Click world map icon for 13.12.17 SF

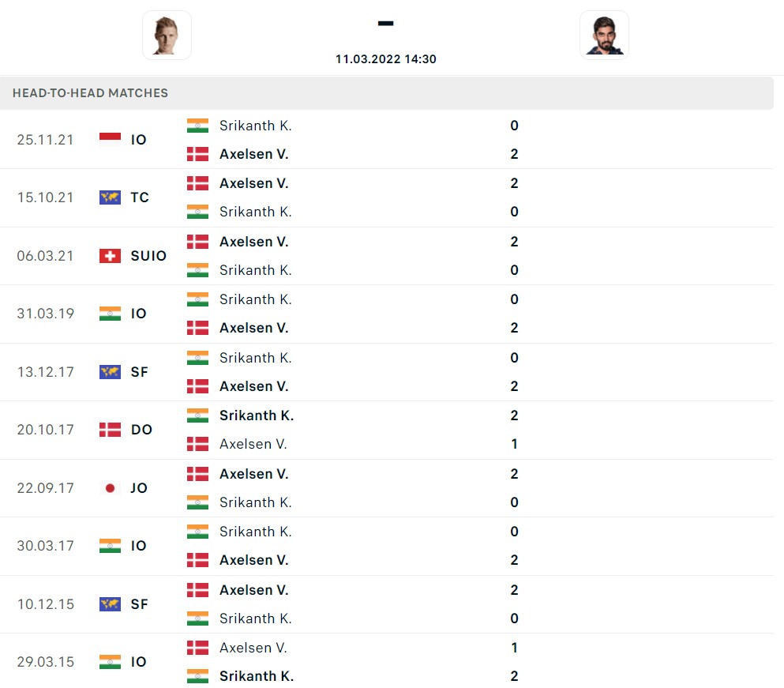(110, 372)
